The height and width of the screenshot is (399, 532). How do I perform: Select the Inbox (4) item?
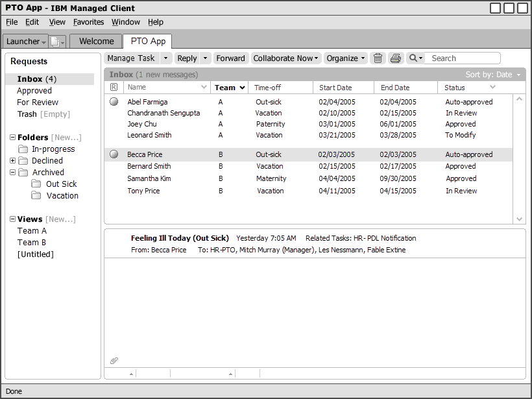50,79
